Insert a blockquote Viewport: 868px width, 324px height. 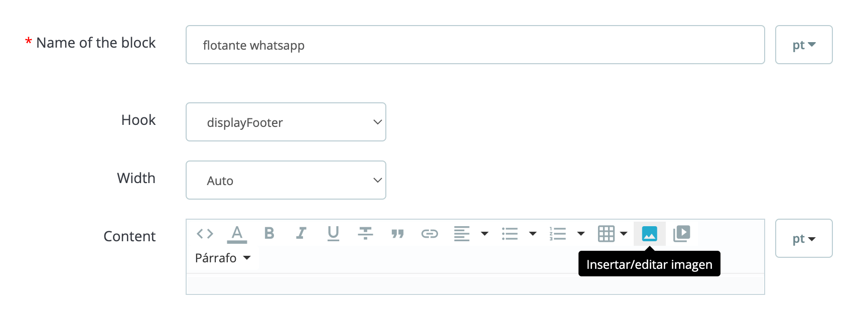click(397, 234)
